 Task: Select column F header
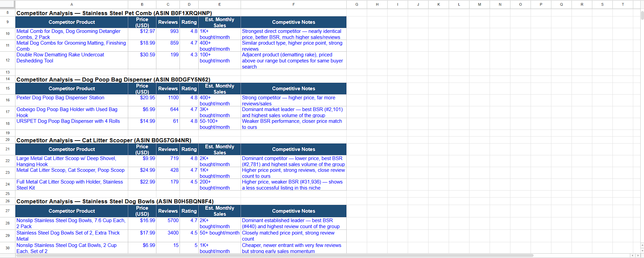[293, 4]
